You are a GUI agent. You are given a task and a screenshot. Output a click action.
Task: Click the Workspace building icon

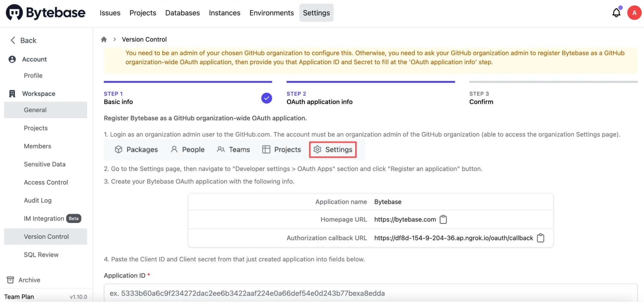click(x=12, y=94)
